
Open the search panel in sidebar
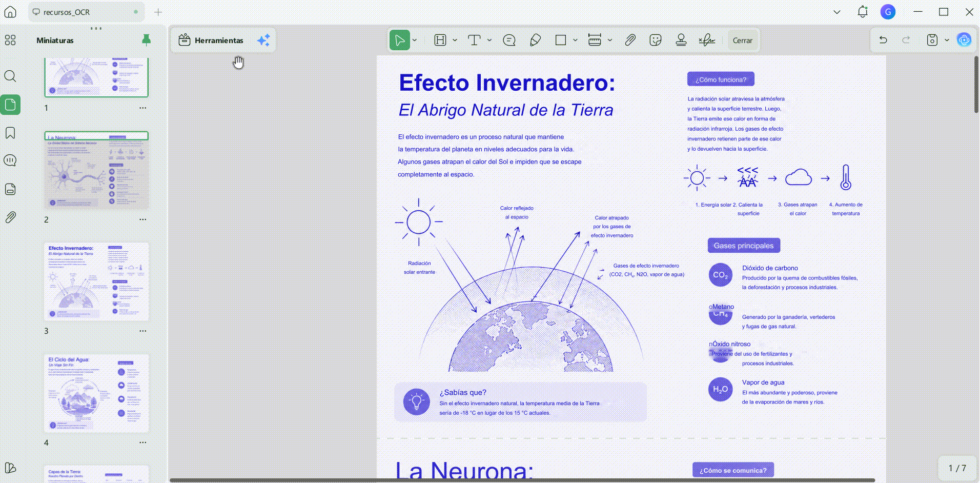(x=10, y=76)
